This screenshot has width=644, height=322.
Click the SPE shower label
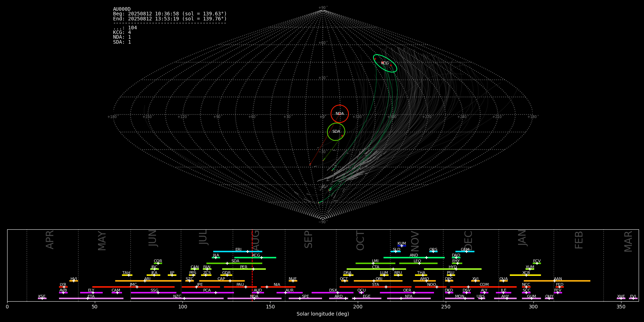click(305, 297)
